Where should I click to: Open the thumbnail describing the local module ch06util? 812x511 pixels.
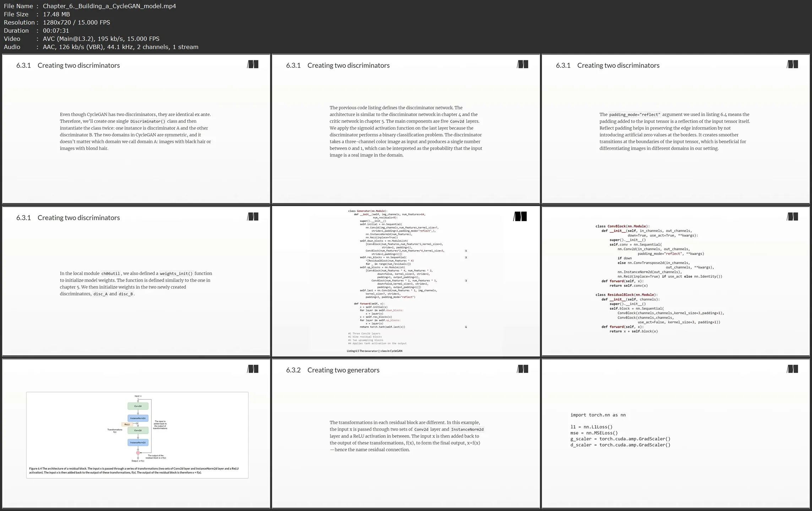click(136, 281)
